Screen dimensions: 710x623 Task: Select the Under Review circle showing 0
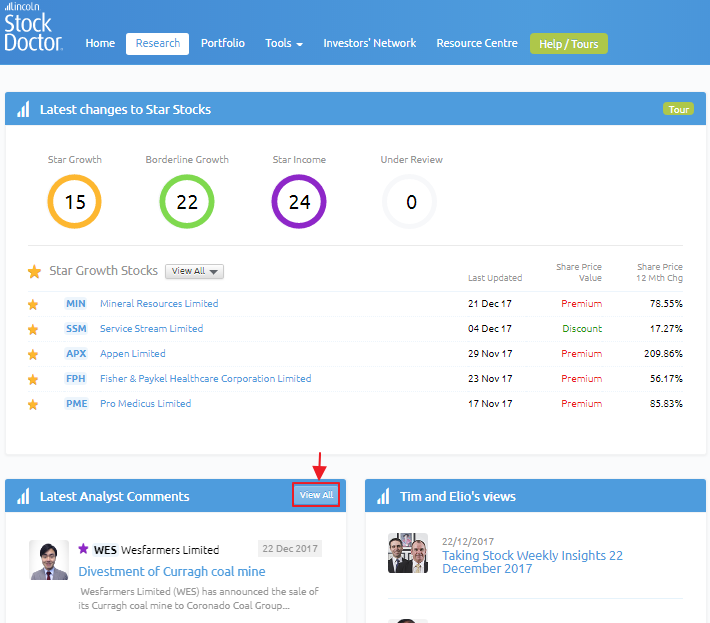410,201
